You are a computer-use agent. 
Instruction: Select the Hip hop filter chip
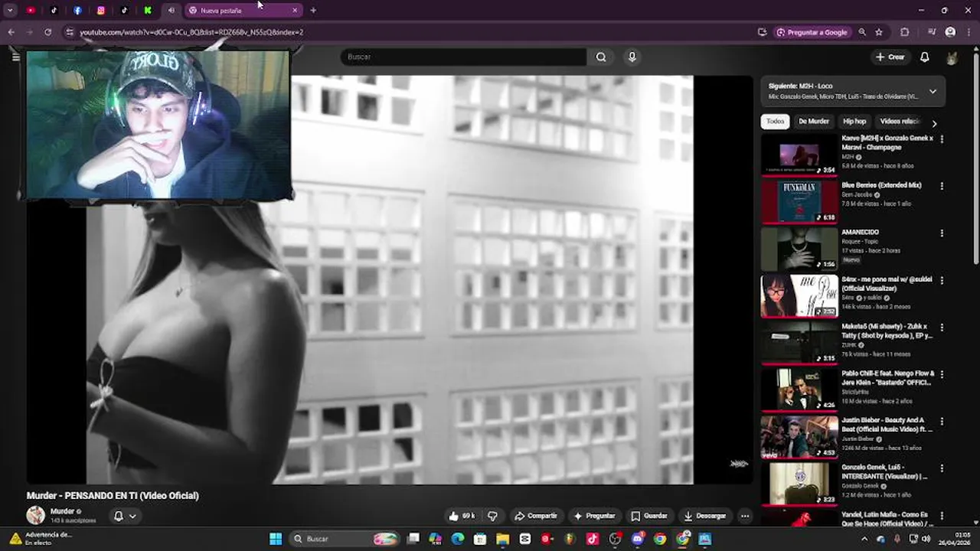pos(854,121)
